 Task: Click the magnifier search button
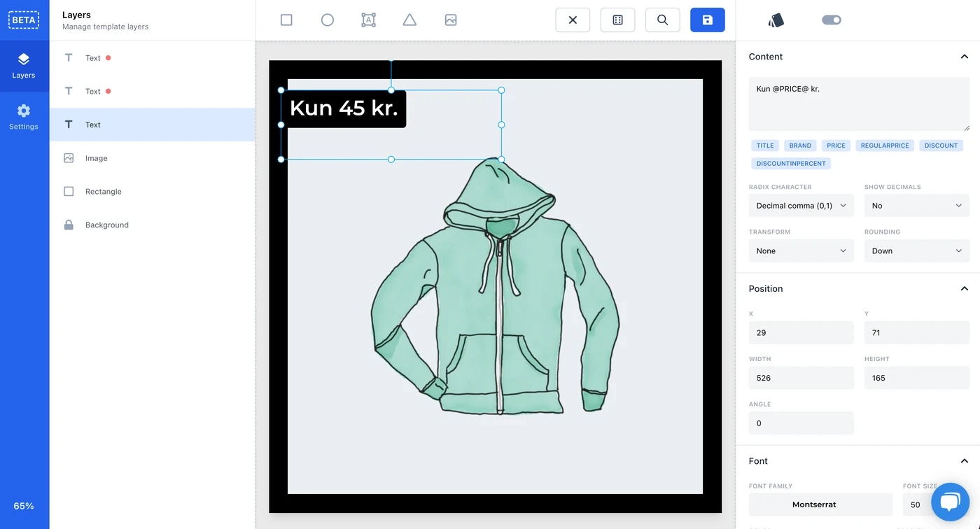pos(662,20)
